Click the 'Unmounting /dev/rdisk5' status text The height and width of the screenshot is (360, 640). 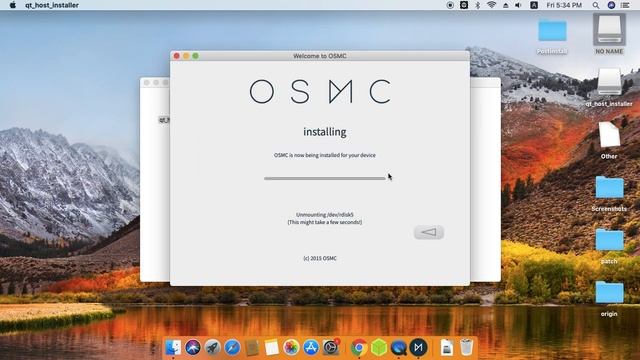(324, 215)
